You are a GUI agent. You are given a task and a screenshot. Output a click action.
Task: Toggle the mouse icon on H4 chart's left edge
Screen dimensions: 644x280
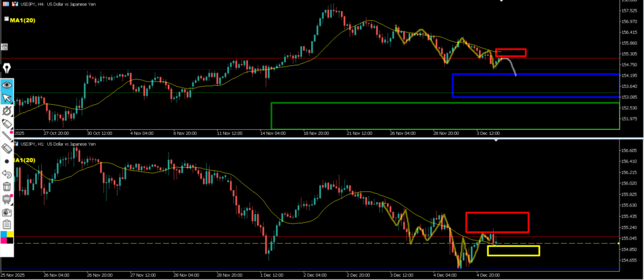[x=4, y=46]
